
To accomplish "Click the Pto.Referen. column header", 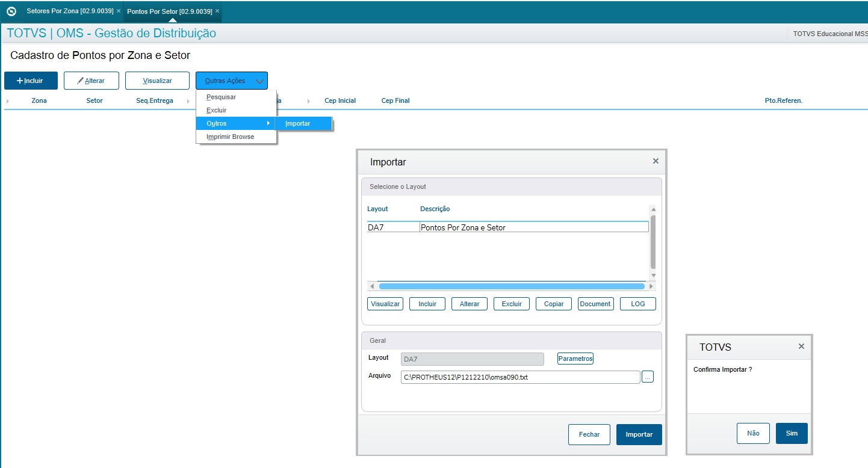I will coord(784,100).
